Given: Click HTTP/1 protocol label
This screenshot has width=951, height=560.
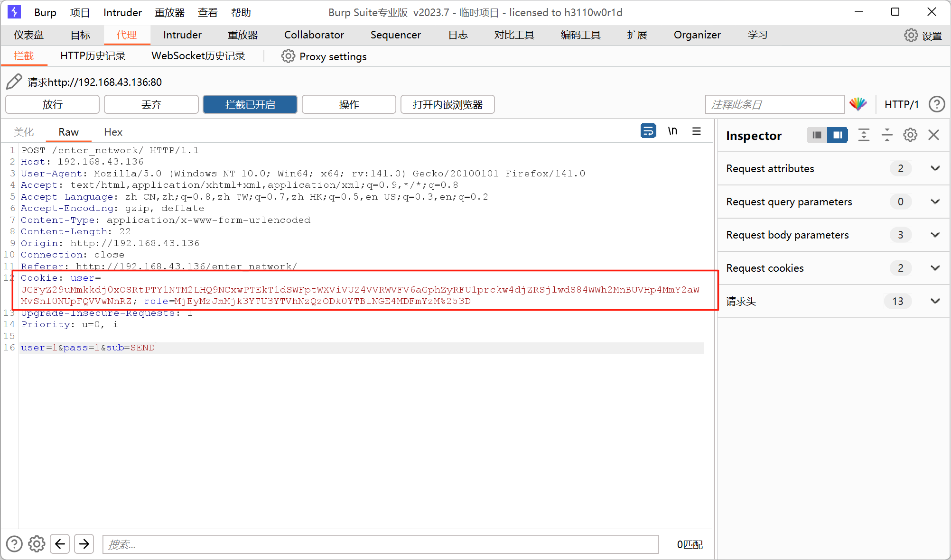Looking at the screenshot, I should click(x=901, y=104).
